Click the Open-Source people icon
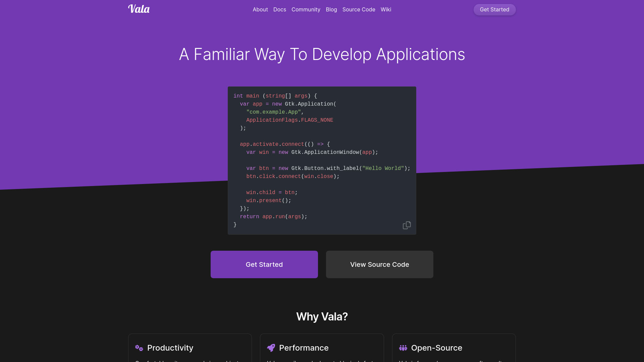This screenshot has height=362, width=644. [x=403, y=348]
